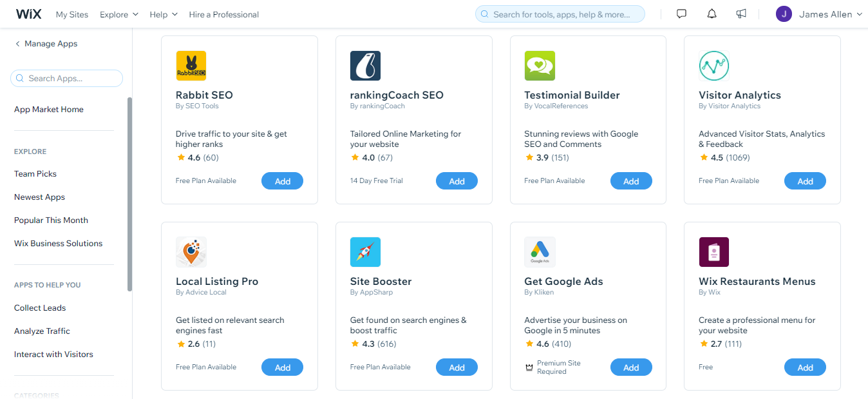Open the Local Listing Pro title
This screenshot has height=399, width=868.
[x=217, y=282]
